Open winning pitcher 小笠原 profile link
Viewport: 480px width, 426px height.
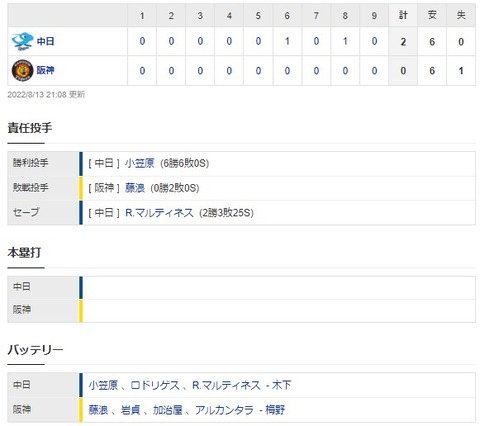pyautogui.click(x=140, y=163)
